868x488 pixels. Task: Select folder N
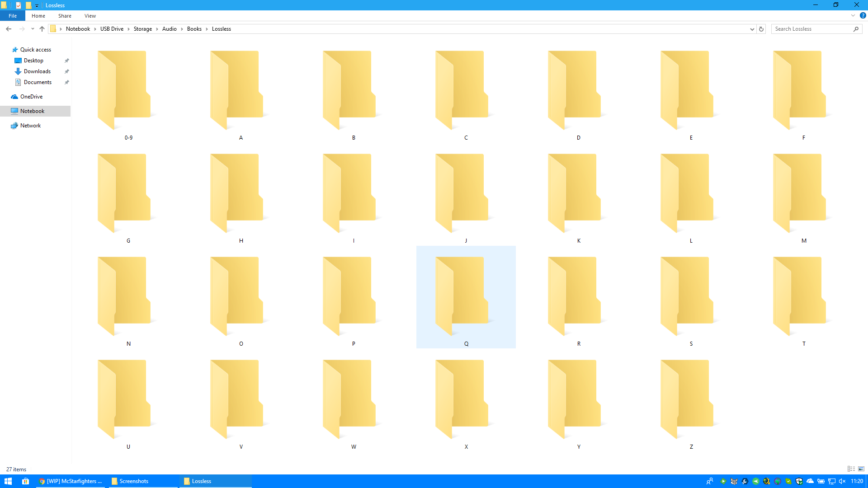pyautogui.click(x=128, y=297)
